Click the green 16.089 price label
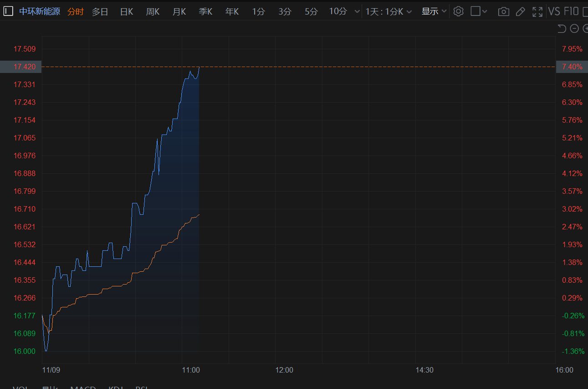The width and height of the screenshot is (588, 389). click(25, 333)
